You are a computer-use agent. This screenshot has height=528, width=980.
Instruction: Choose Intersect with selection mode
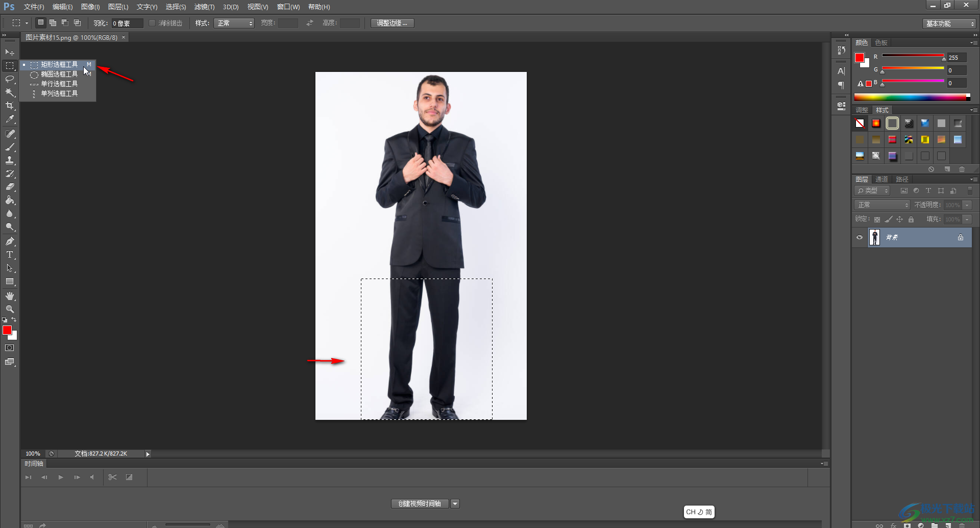tap(77, 23)
